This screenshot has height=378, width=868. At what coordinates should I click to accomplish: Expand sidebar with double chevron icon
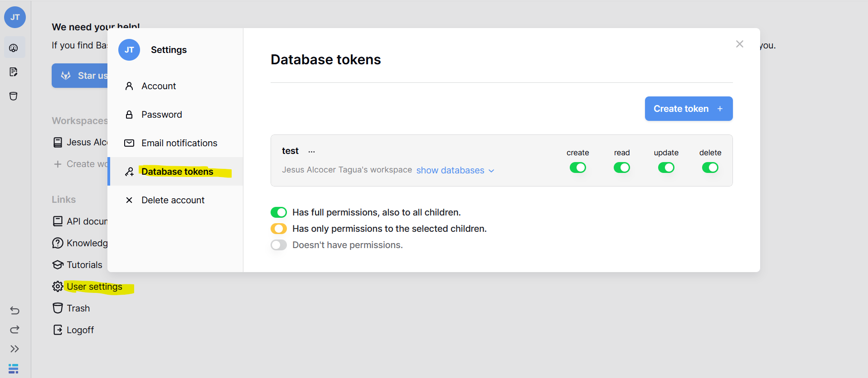click(15, 349)
